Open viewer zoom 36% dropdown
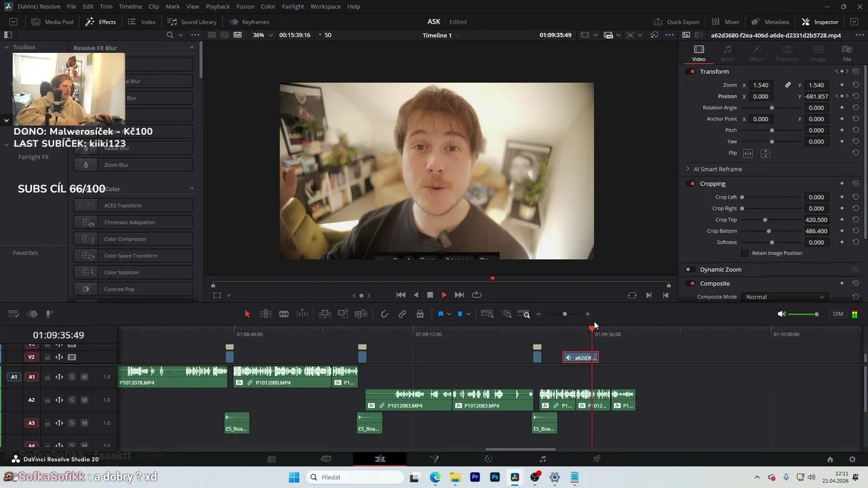The width and height of the screenshot is (868, 488). tap(263, 35)
